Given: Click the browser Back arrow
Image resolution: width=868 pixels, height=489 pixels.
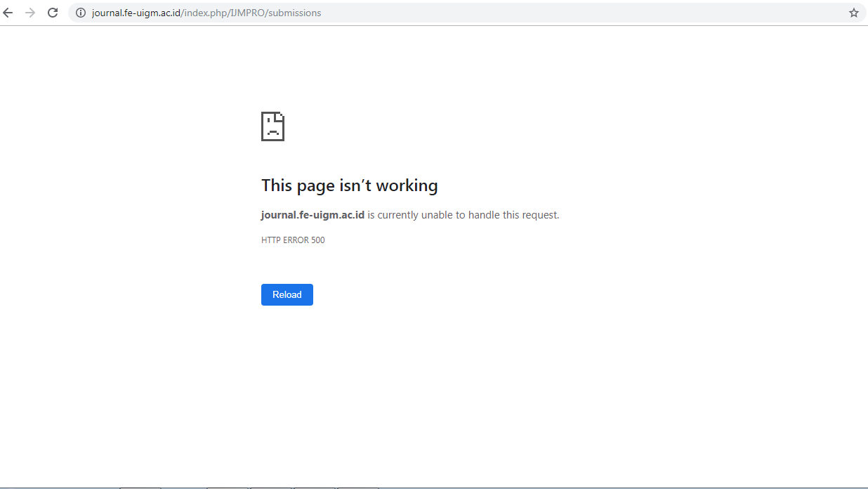Looking at the screenshot, I should (8, 13).
